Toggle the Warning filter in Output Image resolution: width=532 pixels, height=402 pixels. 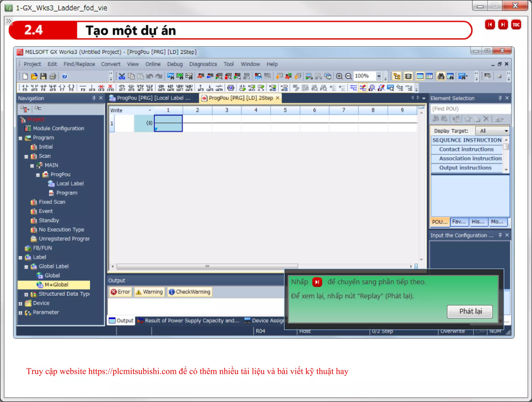pyautogui.click(x=149, y=292)
